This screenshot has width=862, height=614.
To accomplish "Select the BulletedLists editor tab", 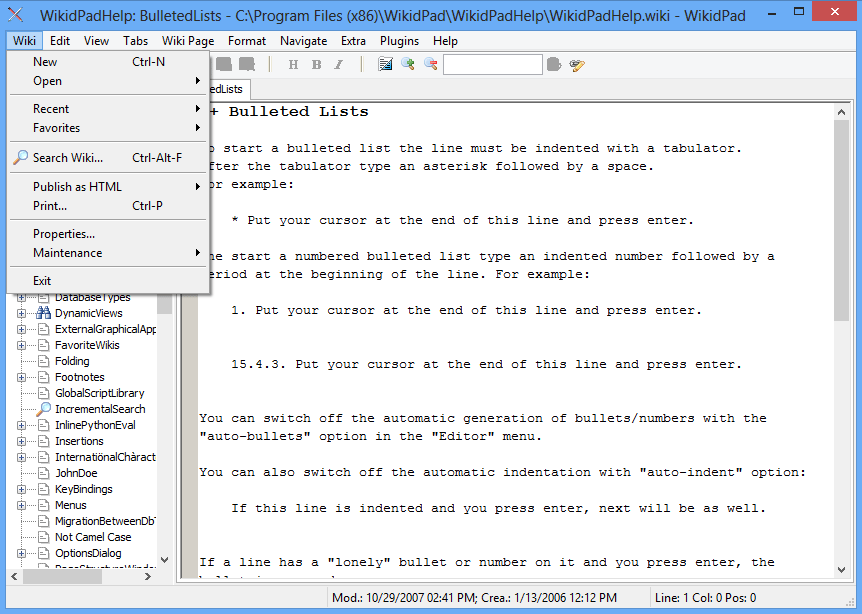I will tap(229, 89).
